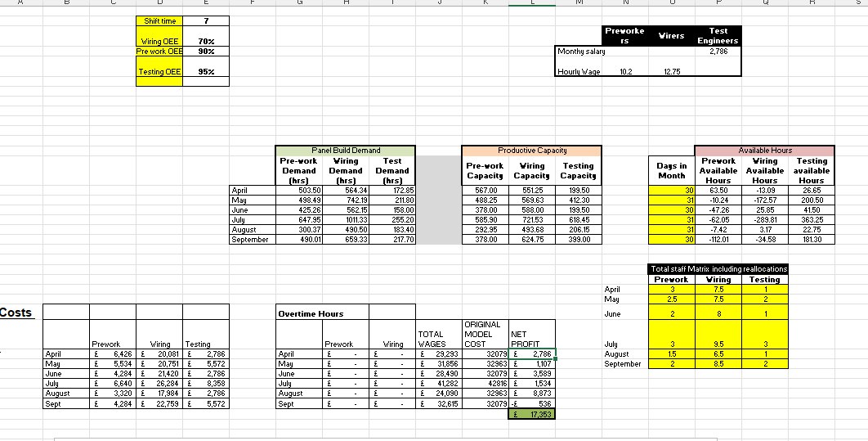This screenshot has height=441, width=868.
Task: Select April pre-work demand 503.50
Action: pyautogui.click(x=299, y=190)
